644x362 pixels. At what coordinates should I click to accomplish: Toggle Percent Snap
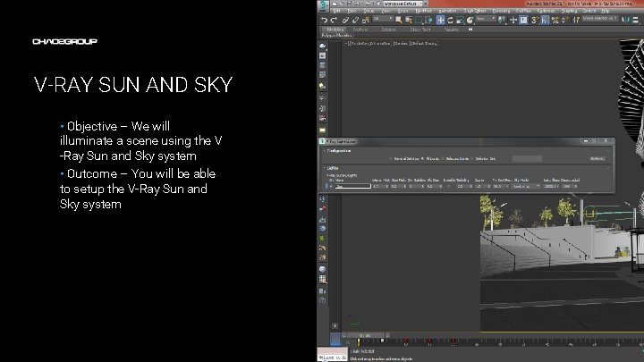(555, 20)
